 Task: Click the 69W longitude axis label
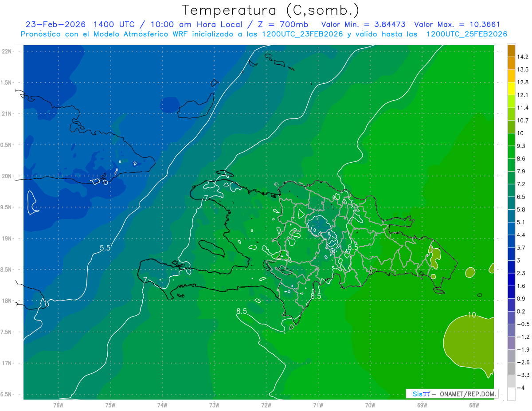[422, 405]
